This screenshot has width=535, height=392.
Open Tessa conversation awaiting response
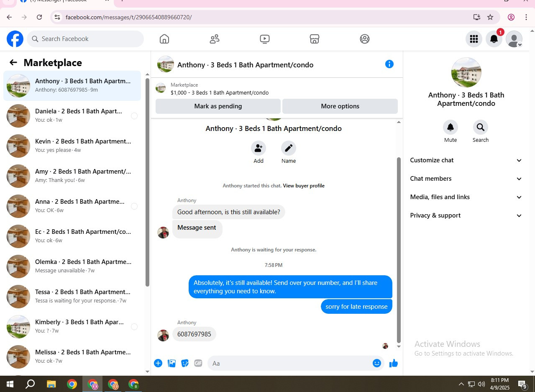tap(72, 297)
